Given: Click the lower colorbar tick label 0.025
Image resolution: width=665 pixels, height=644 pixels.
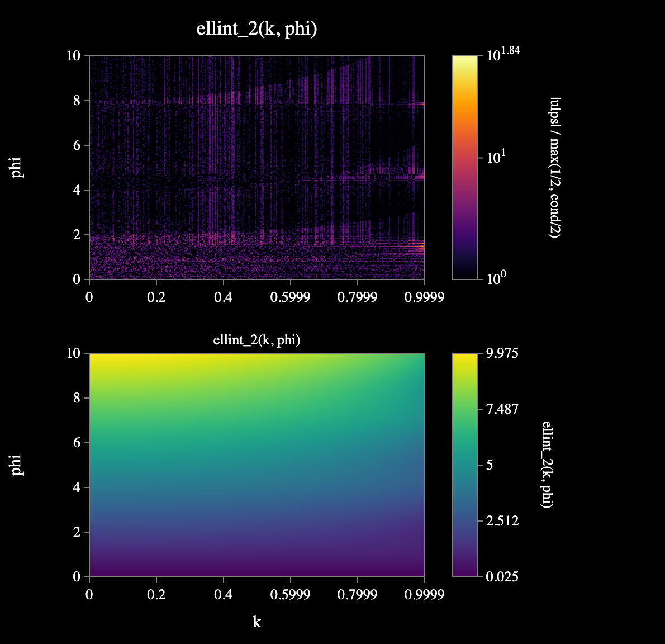Looking at the screenshot, I should 502,576.
